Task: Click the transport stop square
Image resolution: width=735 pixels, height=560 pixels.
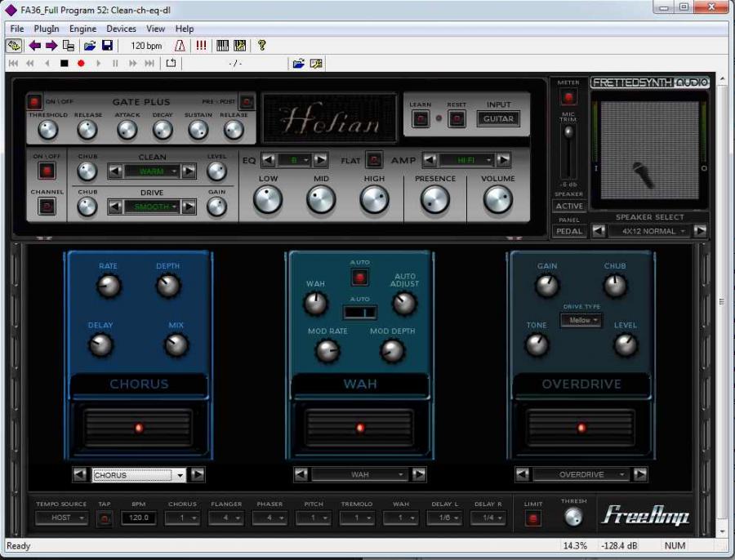Action: point(65,63)
